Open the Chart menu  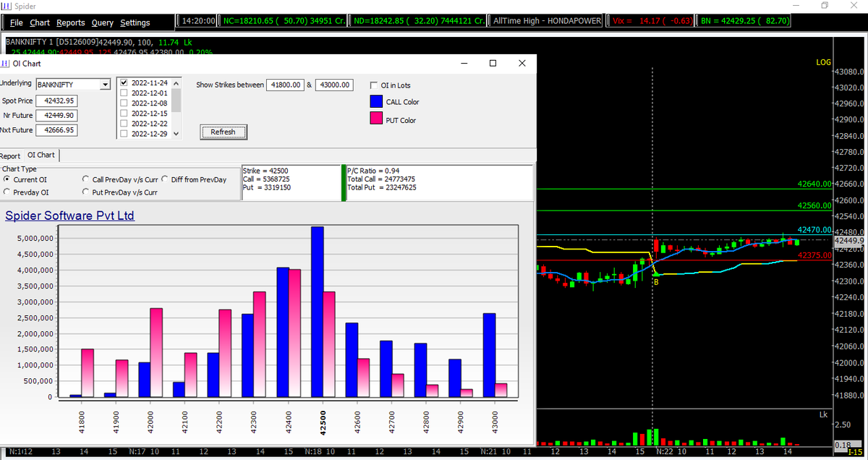pos(40,23)
